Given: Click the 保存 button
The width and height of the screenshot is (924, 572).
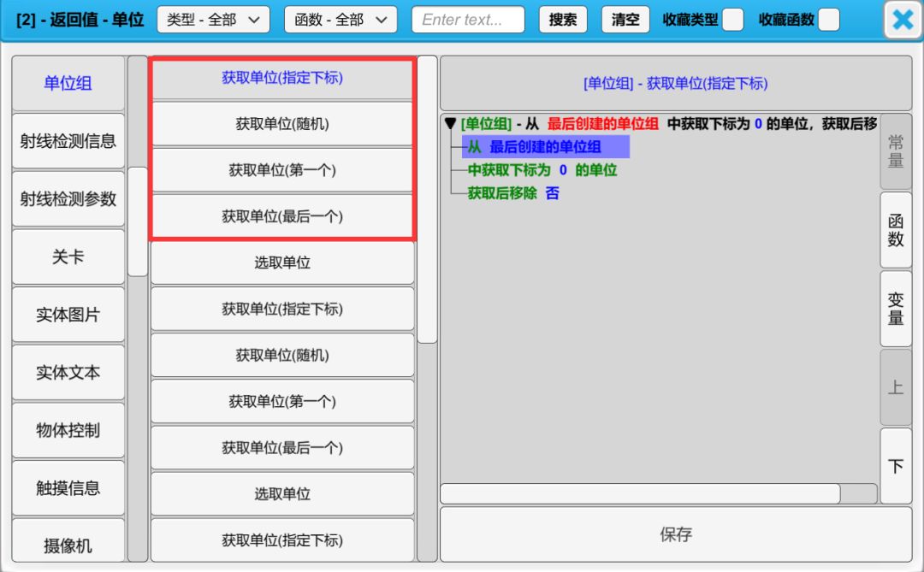Looking at the screenshot, I should pos(675,534).
